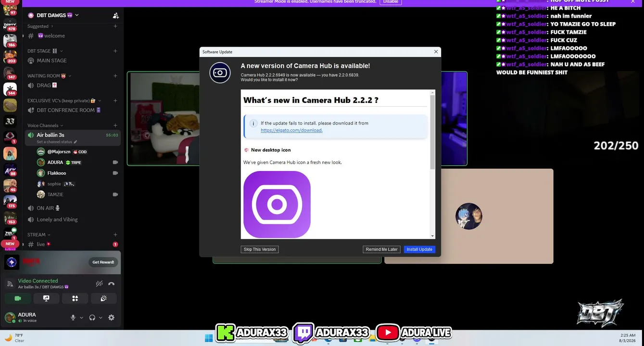Screen dimensions: 644x346
Task: Click TAMZIE's camera icon in voice list
Action: (x=115, y=195)
